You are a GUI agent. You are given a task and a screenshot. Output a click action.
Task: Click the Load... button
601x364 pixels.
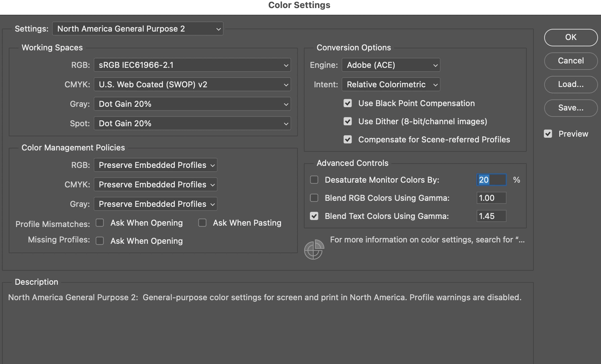(x=571, y=84)
